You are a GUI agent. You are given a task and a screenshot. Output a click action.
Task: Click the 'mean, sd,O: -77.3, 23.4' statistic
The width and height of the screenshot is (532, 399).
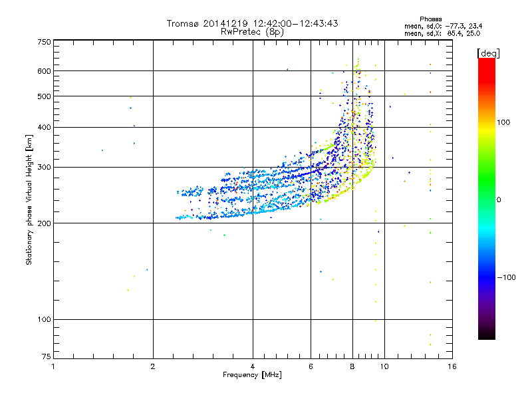pos(443,26)
